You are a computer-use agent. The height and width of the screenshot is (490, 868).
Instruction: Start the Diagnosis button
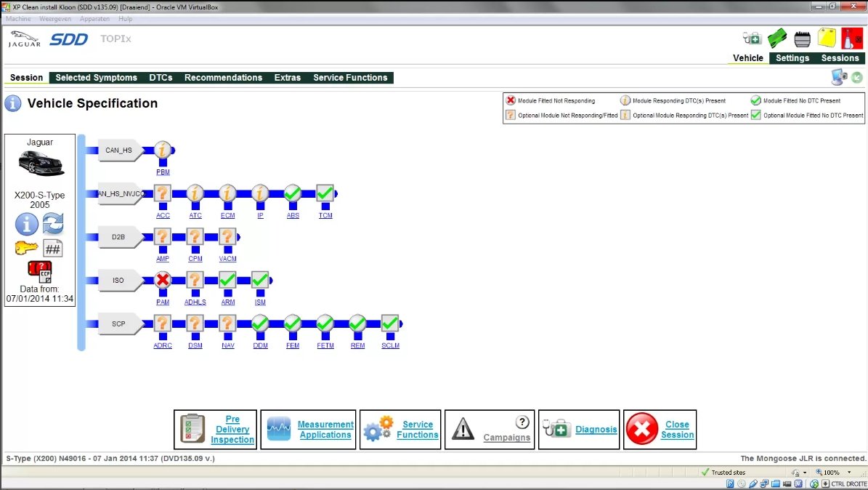578,430
